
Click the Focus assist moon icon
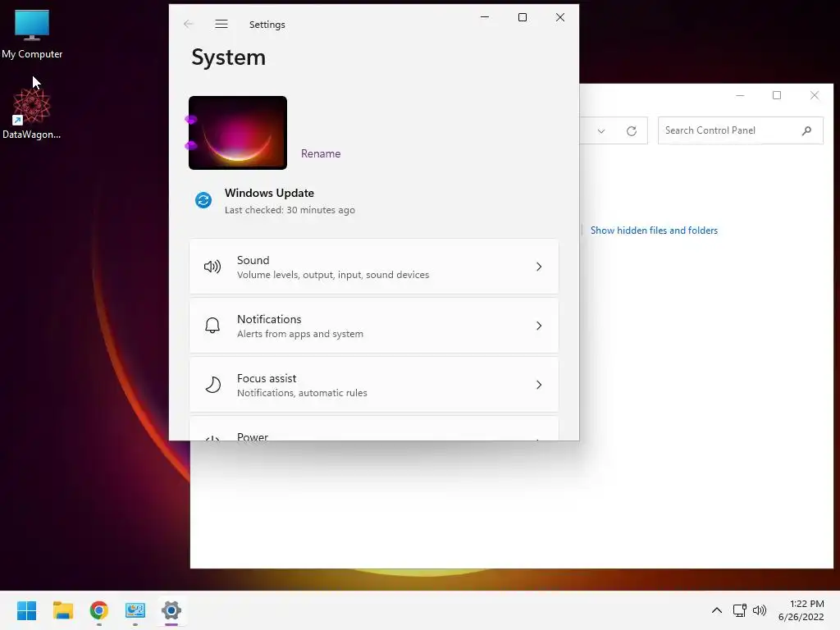point(212,385)
